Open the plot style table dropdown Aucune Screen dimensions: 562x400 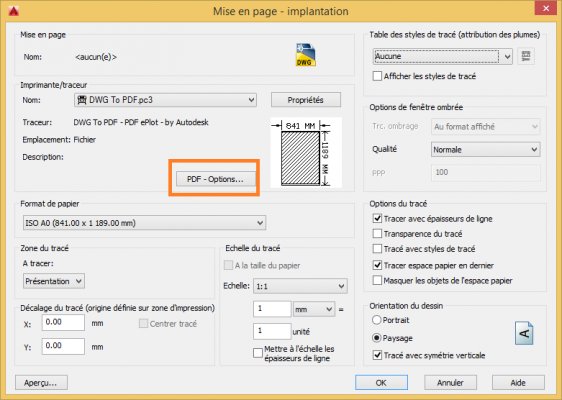[x=442, y=56]
